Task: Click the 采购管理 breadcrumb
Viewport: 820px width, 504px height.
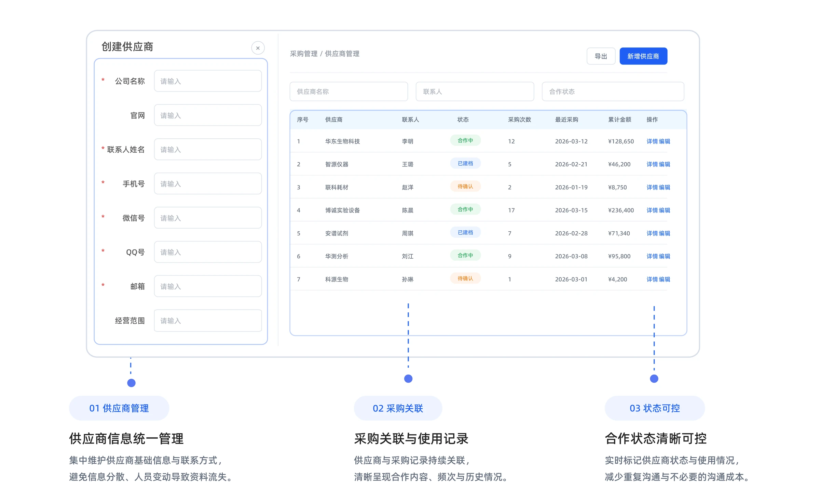Action: (304, 54)
